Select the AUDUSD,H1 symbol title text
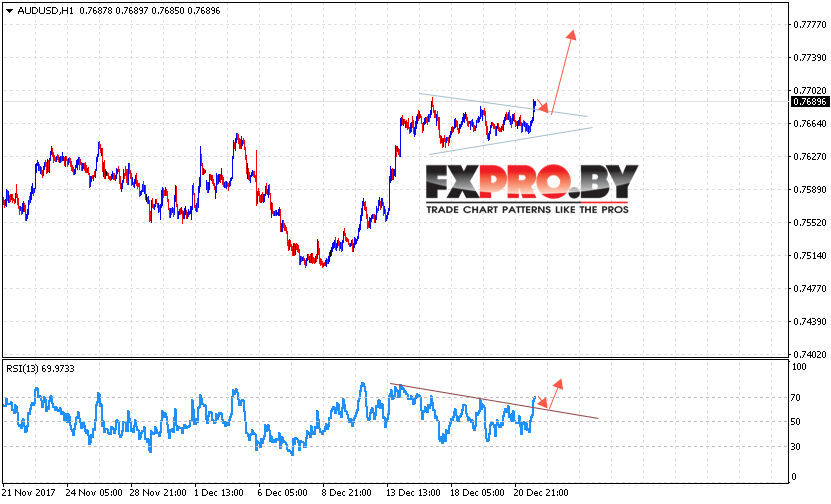Image resolution: width=831 pixels, height=504 pixels. tap(46, 11)
